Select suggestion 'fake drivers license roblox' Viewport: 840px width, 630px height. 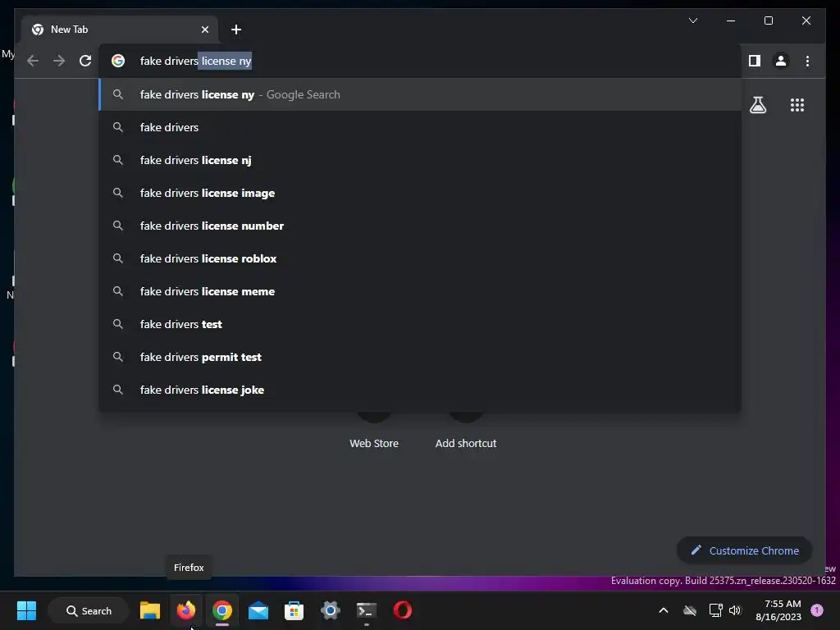click(421, 258)
